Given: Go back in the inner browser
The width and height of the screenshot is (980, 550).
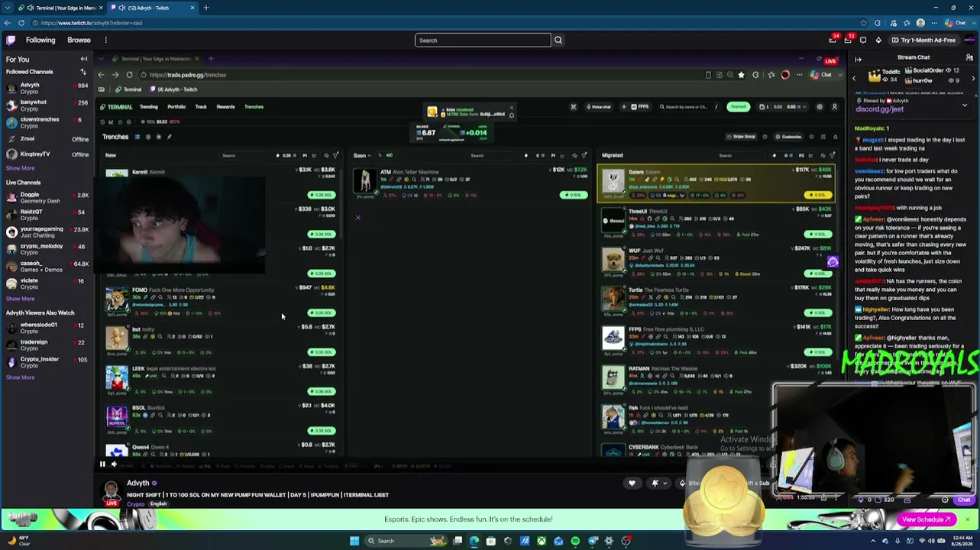Looking at the screenshot, I should 101,75.
